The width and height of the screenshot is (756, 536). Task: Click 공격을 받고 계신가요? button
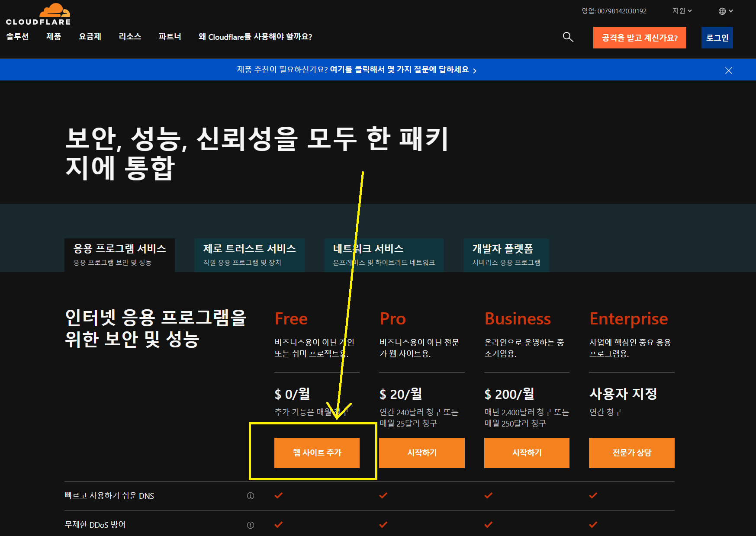click(640, 38)
